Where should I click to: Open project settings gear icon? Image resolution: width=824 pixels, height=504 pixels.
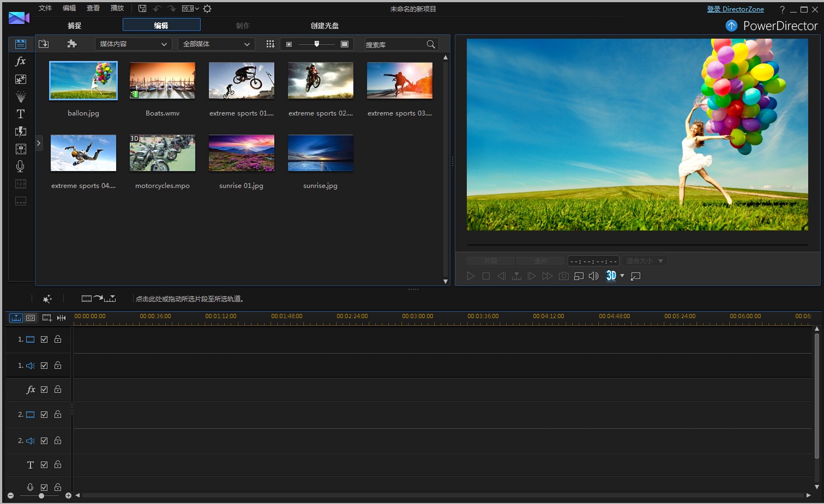[x=207, y=9]
